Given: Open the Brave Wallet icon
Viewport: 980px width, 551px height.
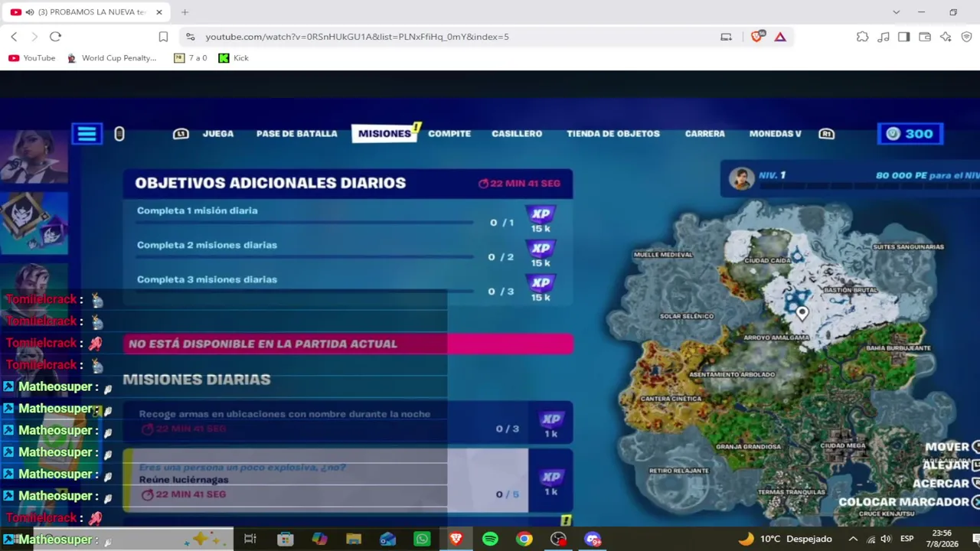Looking at the screenshot, I should coord(925,37).
